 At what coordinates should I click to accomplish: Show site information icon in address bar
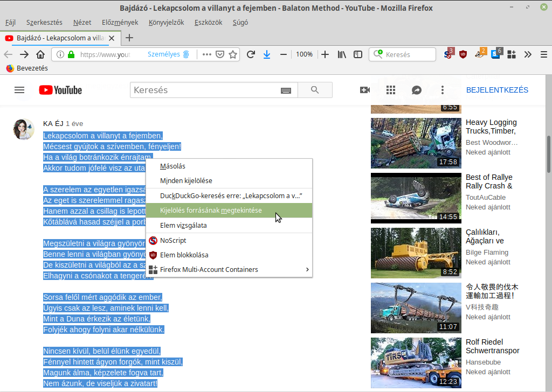click(x=60, y=54)
